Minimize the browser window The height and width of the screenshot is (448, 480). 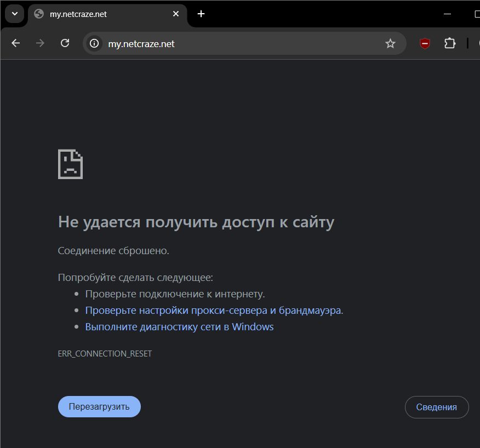click(448, 14)
